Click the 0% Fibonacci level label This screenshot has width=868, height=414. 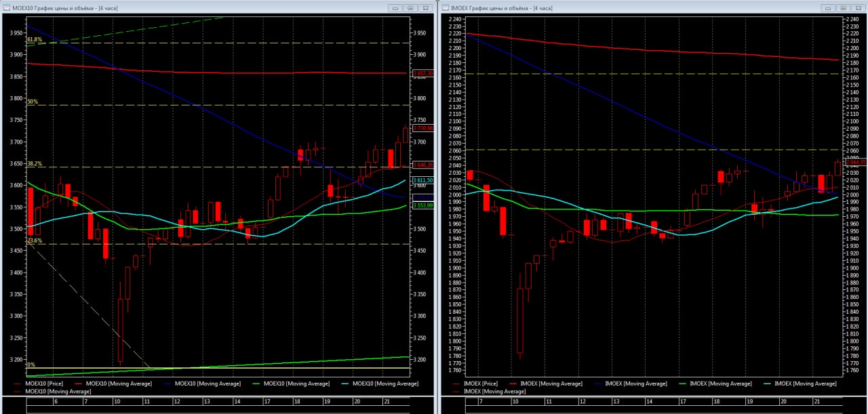(x=31, y=365)
